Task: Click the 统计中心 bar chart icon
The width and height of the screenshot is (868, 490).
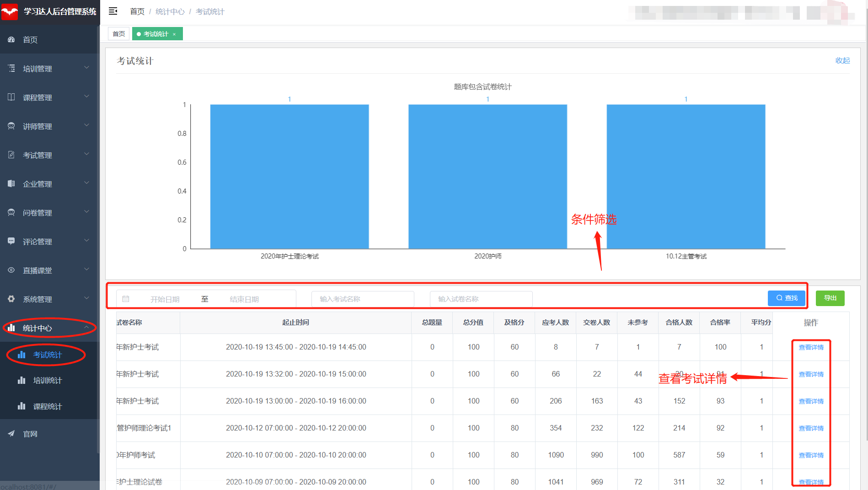Action: coord(11,328)
